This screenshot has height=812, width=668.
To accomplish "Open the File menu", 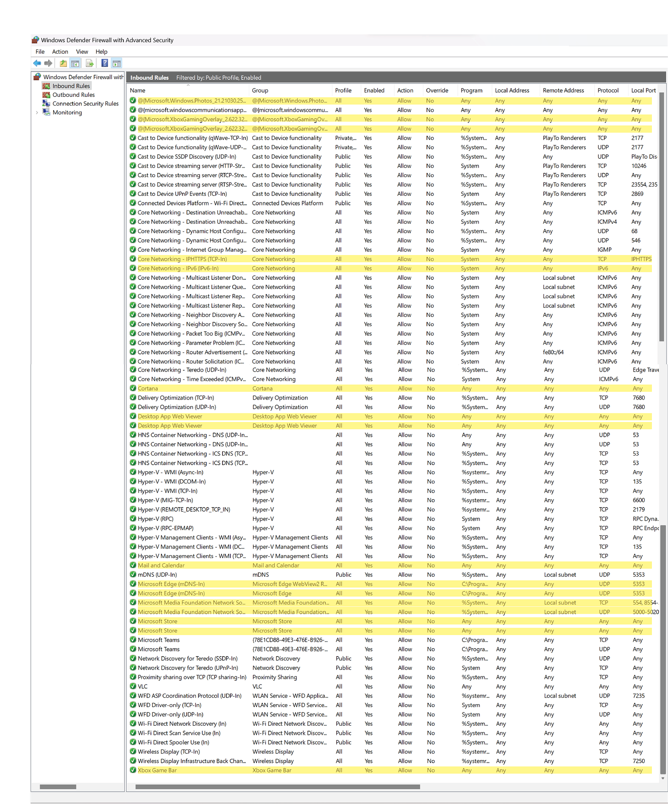I will pyautogui.click(x=40, y=52).
